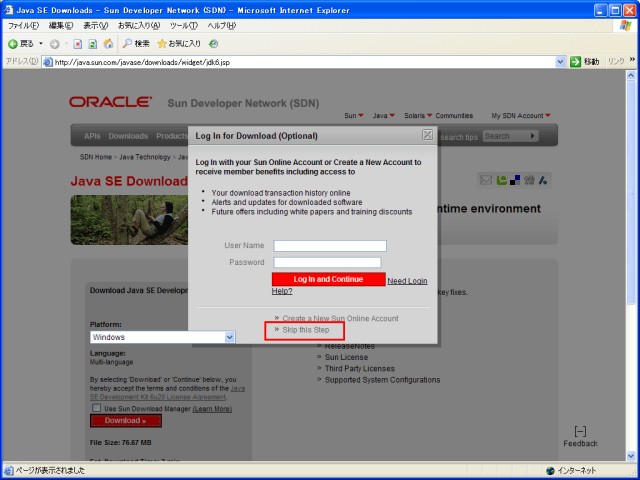Click Java Technology breadcrumb
The width and height of the screenshot is (640, 480).
(x=145, y=157)
